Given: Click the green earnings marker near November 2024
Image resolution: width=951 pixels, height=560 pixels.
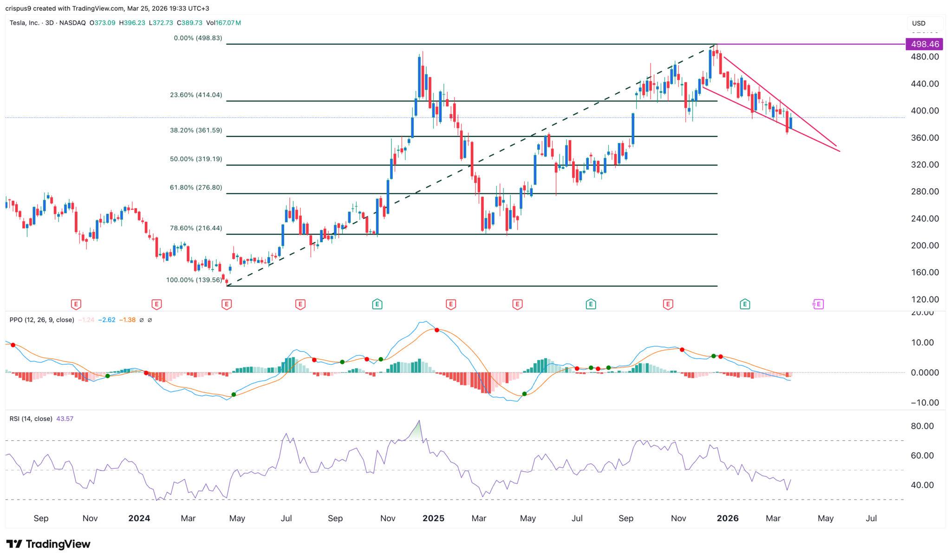Looking at the screenshot, I should 377,304.
